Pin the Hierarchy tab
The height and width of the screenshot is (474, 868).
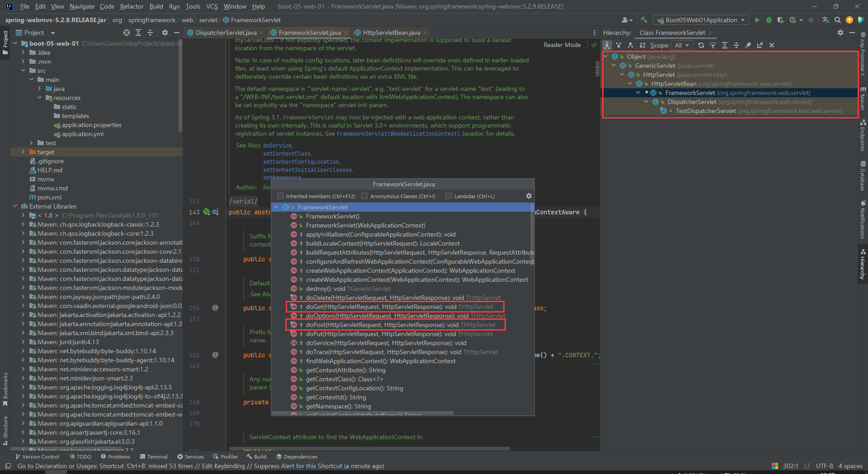click(748, 45)
